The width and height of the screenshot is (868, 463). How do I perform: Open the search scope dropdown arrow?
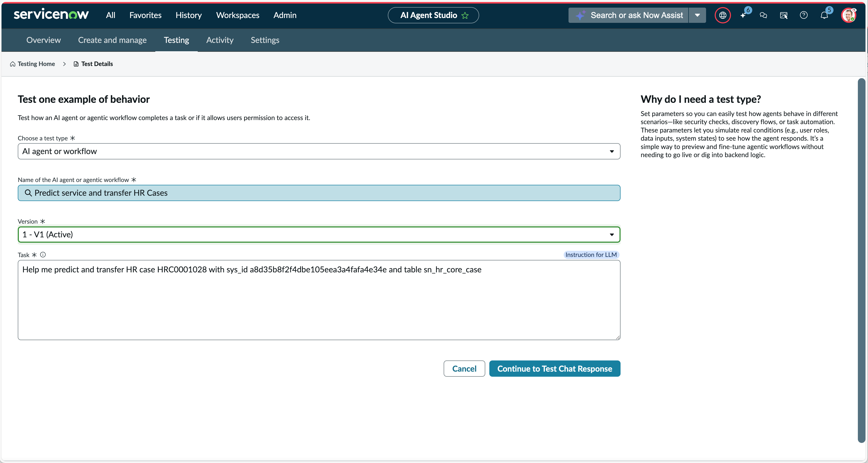coord(697,15)
